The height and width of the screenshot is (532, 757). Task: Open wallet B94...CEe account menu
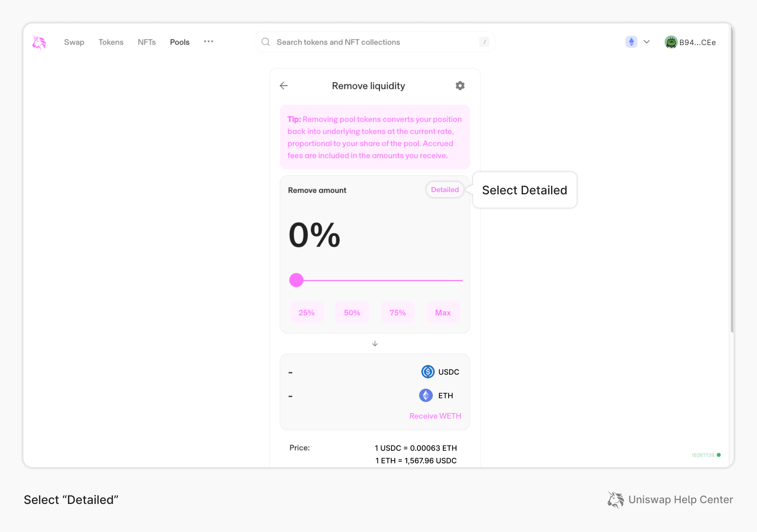click(697, 42)
